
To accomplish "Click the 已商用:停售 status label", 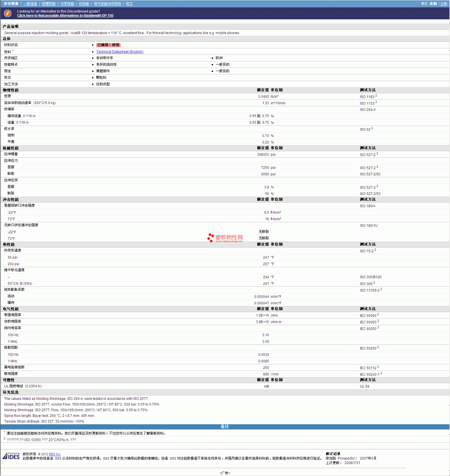I will tap(108, 45).
